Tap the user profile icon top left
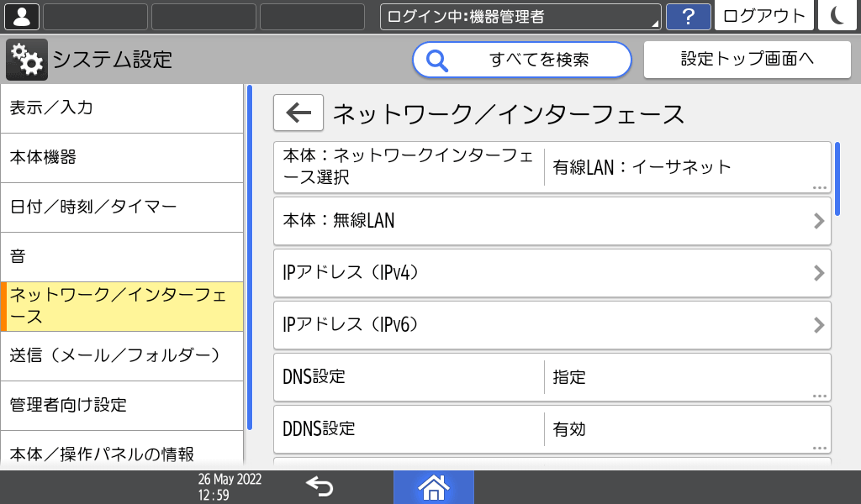The height and width of the screenshot is (504, 861). coord(21,16)
